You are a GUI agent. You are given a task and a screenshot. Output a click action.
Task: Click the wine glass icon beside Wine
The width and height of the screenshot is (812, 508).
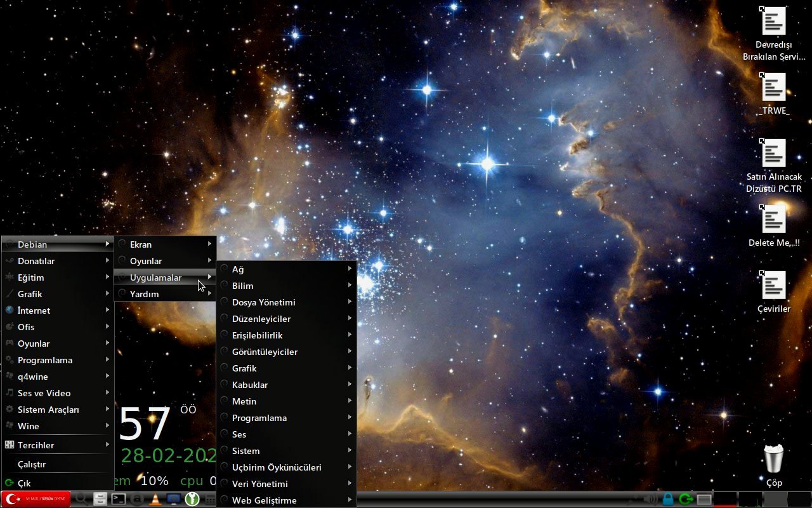(10, 426)
